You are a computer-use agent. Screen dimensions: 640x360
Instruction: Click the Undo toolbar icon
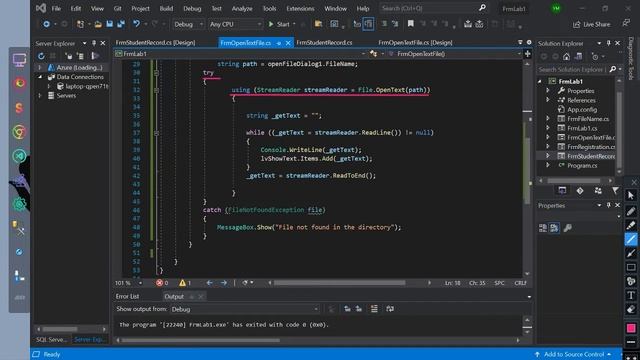point(136,24)
